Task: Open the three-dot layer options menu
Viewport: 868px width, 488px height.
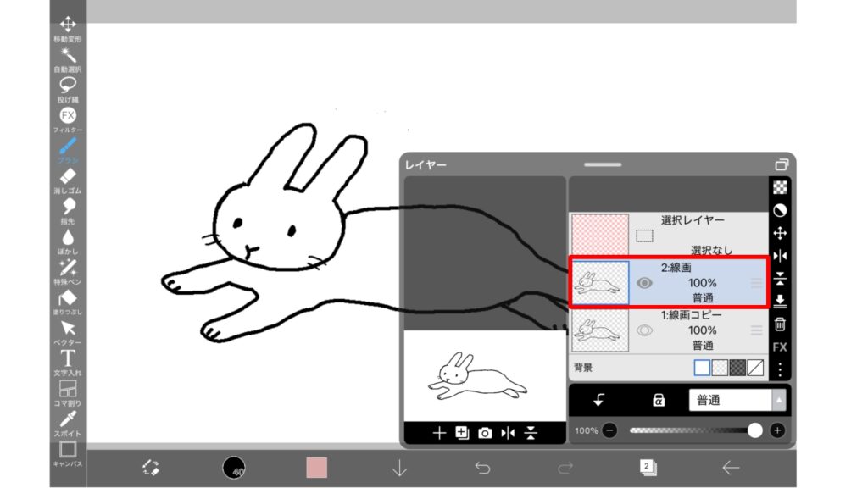Action: point(780,370)
